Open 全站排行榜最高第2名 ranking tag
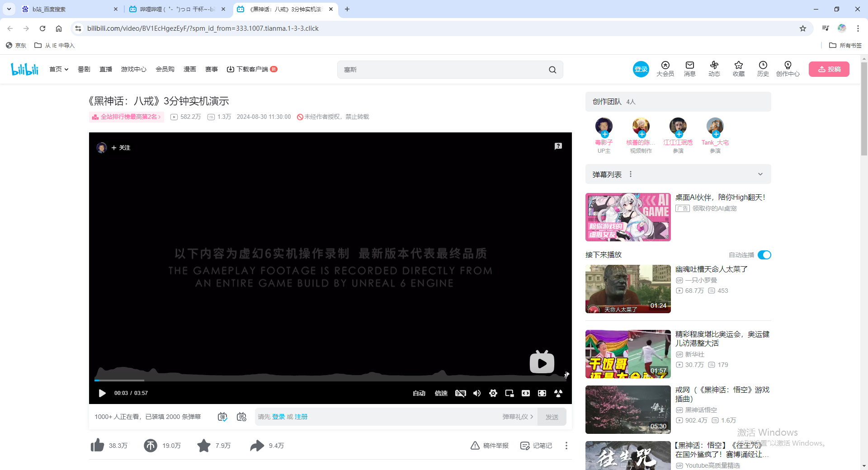Screen dimensions: 868x470 tap(127, 117)
